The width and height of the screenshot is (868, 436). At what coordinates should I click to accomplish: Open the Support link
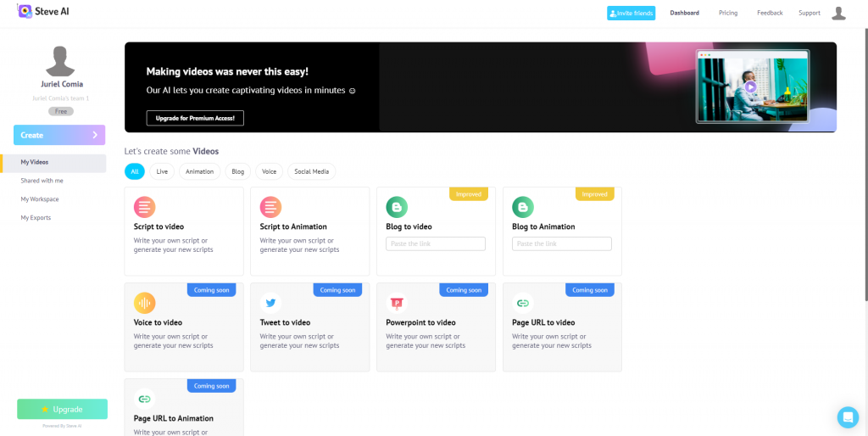(x=810, y=13)
